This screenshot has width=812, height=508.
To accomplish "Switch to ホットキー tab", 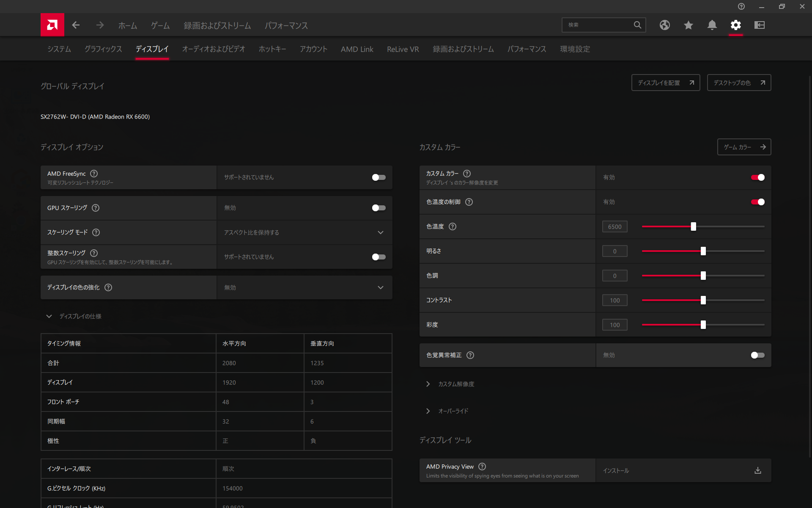I will coord(272,49).
